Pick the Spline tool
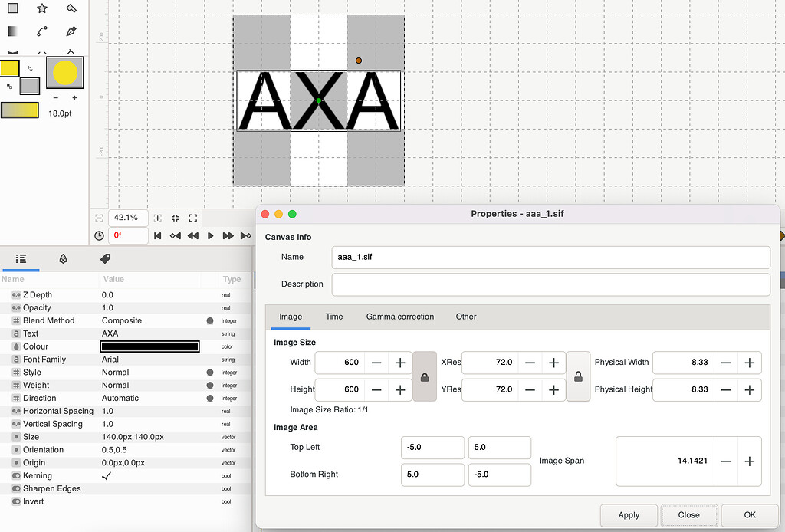 pyautogui.click(x=41, y=31)
